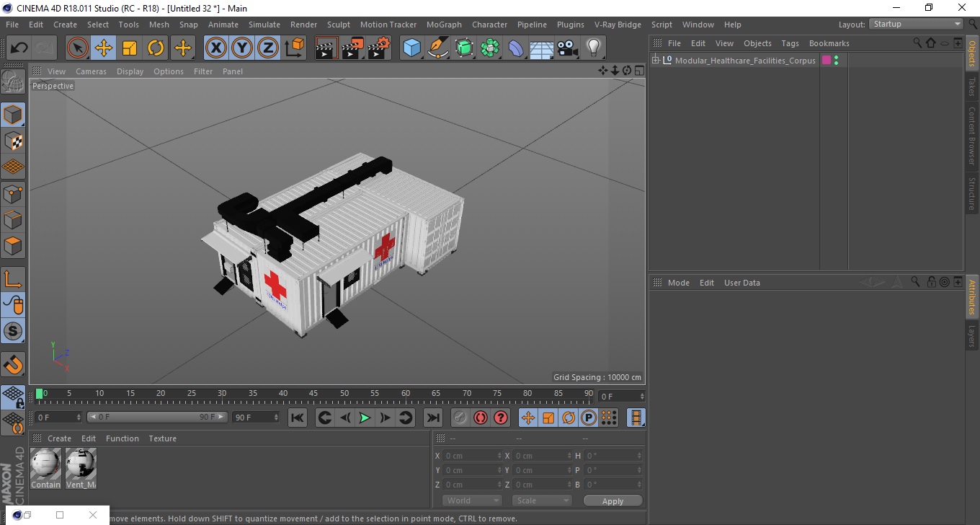The height and width of the screenshot is (525, 980).
Task: Click the Redo arrow icon
Action: point(45,48)
